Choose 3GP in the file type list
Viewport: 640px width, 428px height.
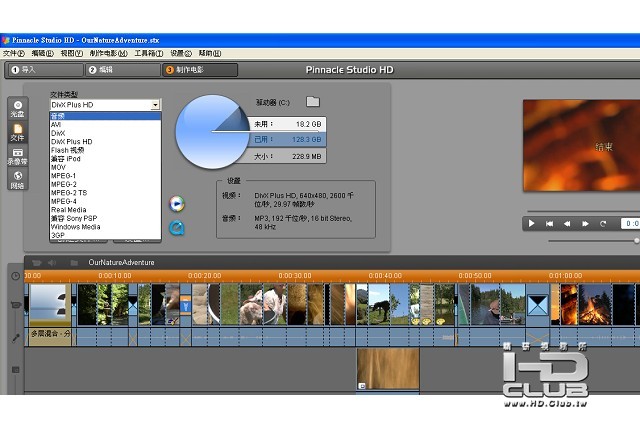click(105, 235)
